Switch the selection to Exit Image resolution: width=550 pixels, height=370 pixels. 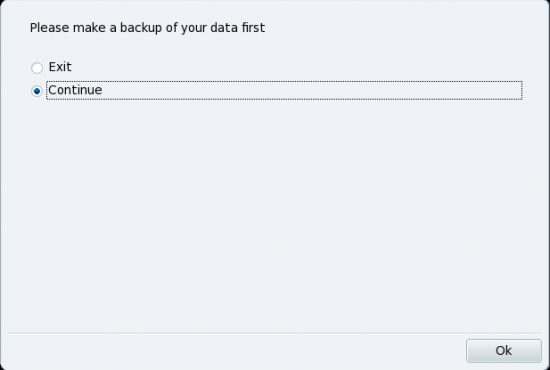click(37, 68)
